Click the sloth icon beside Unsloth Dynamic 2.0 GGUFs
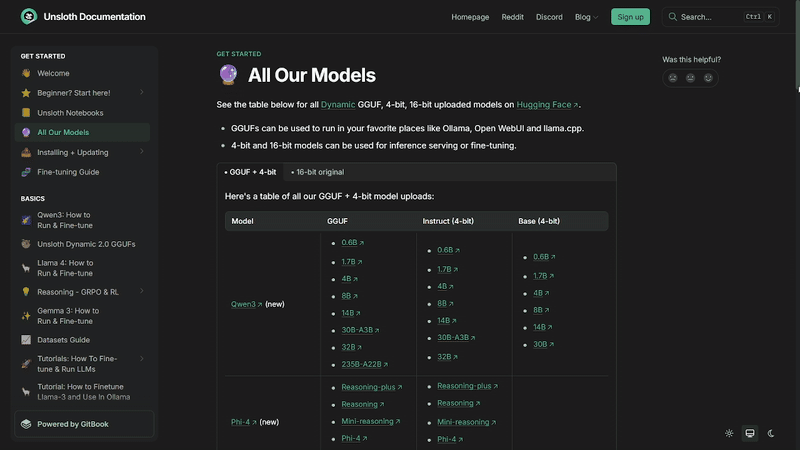Viewport: 800px width, 450px height. [26, 244]
